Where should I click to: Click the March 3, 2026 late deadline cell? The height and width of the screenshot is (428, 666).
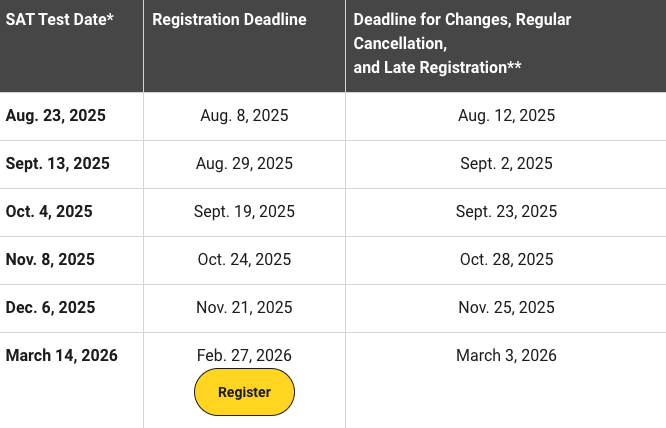pos(506,356)
